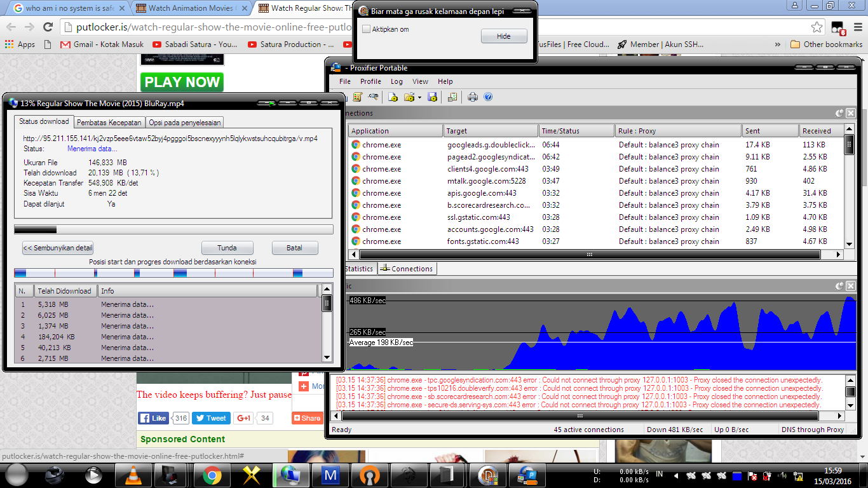Click the save profile icon in Proxifier toolbar
The image size is (868, 488).
click(433, 97)
